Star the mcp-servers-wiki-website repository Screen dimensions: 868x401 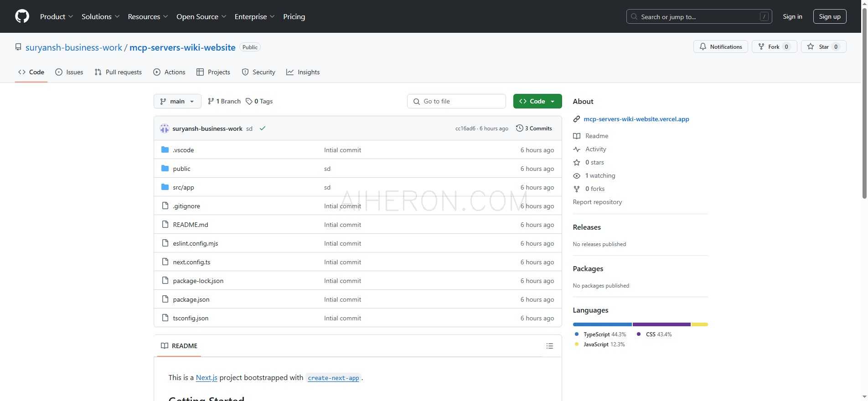point(823,46)
